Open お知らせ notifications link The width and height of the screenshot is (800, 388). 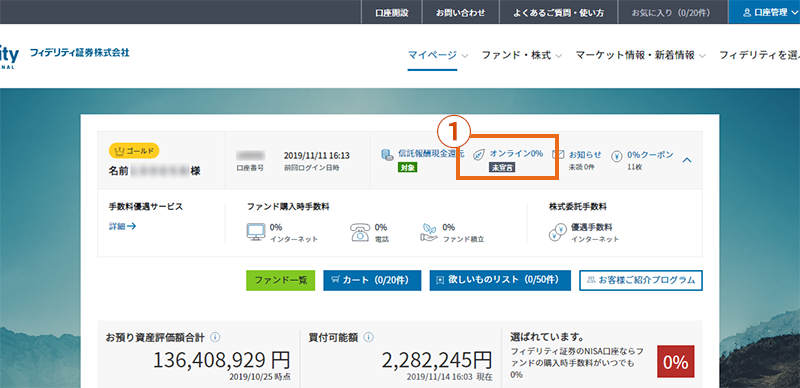tap(585, 154)
